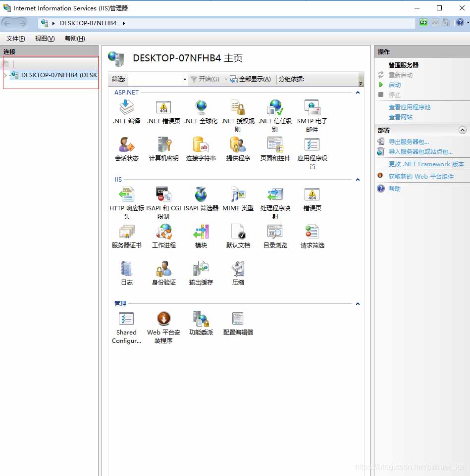Click 启动 to start server
The height and width of the screenshot is (476, 470).
coord(394,85)
